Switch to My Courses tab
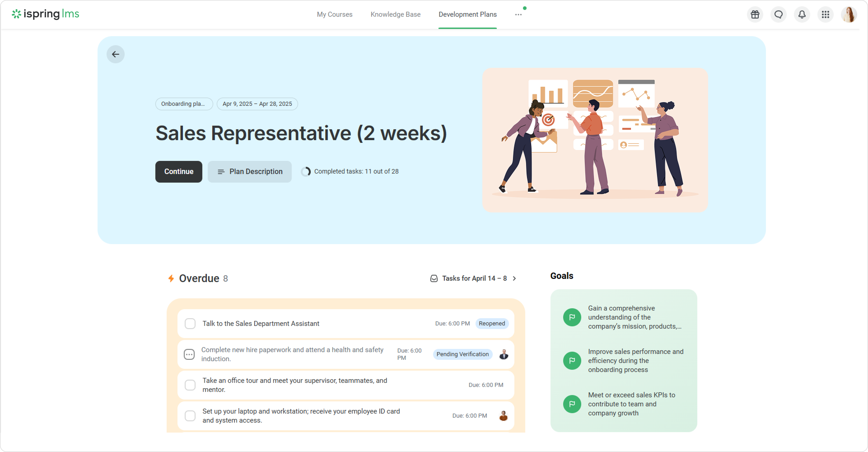Image resolution: width=868 pixels, height=452 pixels. 334,14
